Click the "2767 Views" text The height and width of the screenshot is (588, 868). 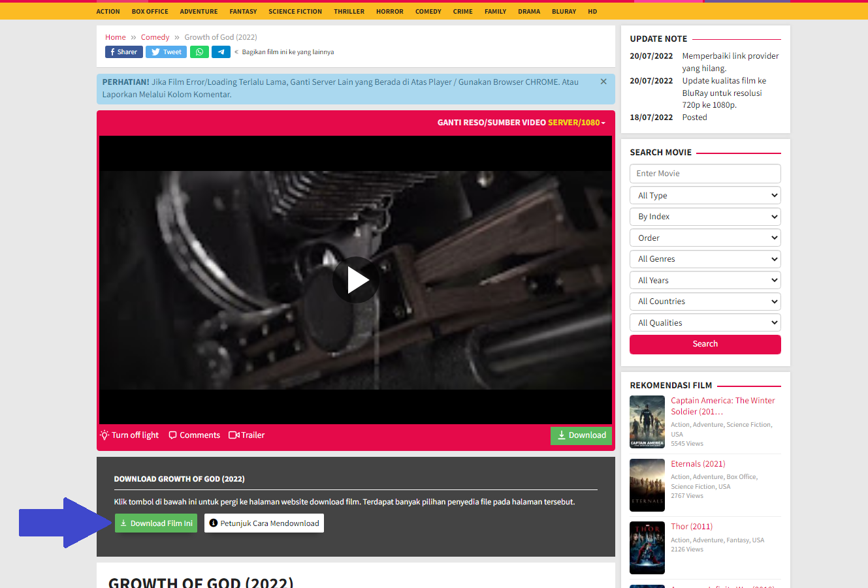click(x=687, y=496)
